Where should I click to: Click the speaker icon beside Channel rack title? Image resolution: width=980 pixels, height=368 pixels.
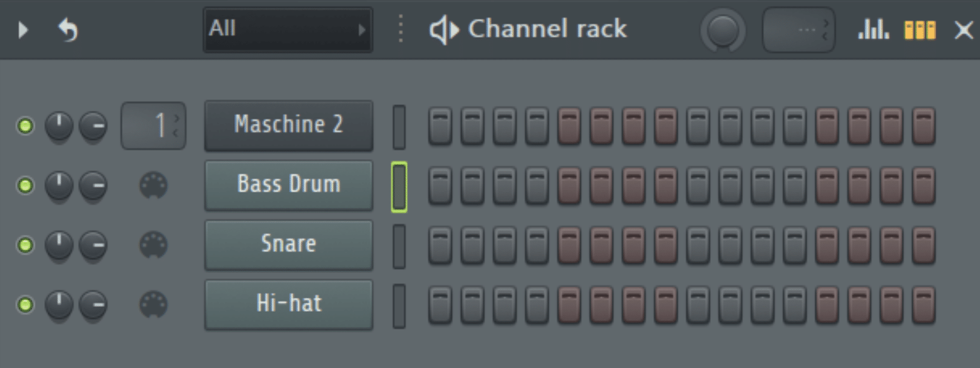click(443, 30)
